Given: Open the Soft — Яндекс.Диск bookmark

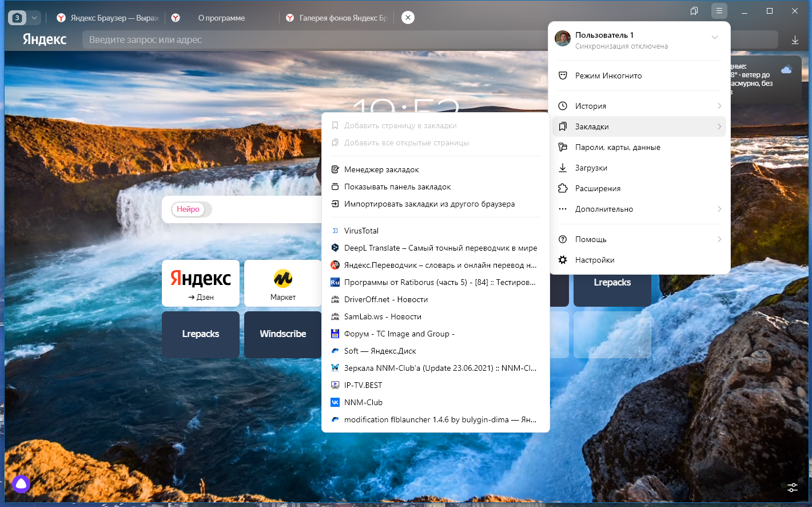Looking at the screenshot, I should tap(436, 351).
